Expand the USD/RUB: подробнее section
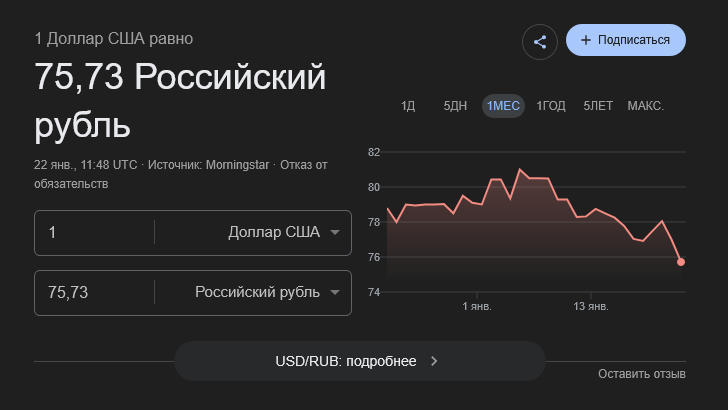728x410 pixels. click(359, 361)
